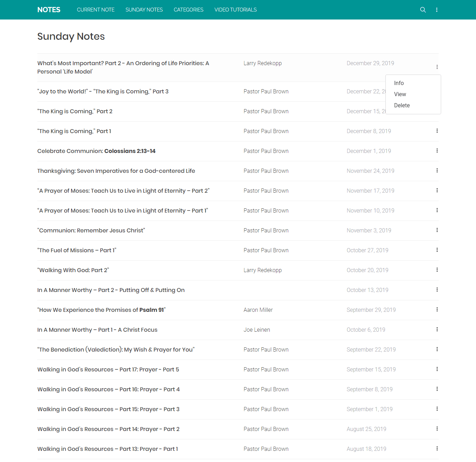Open the "Communion: Remember Jesus Christ" note
476x462 pixels.
click(x=91, y=231)
